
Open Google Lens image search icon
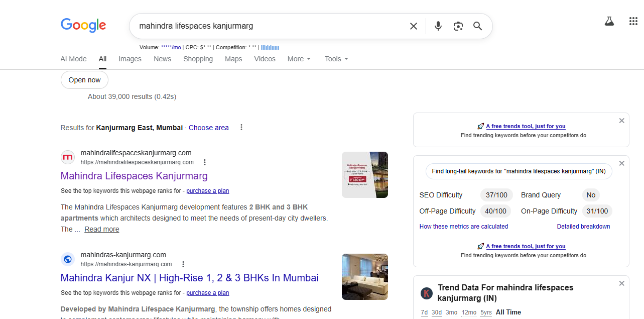[458, 26]
